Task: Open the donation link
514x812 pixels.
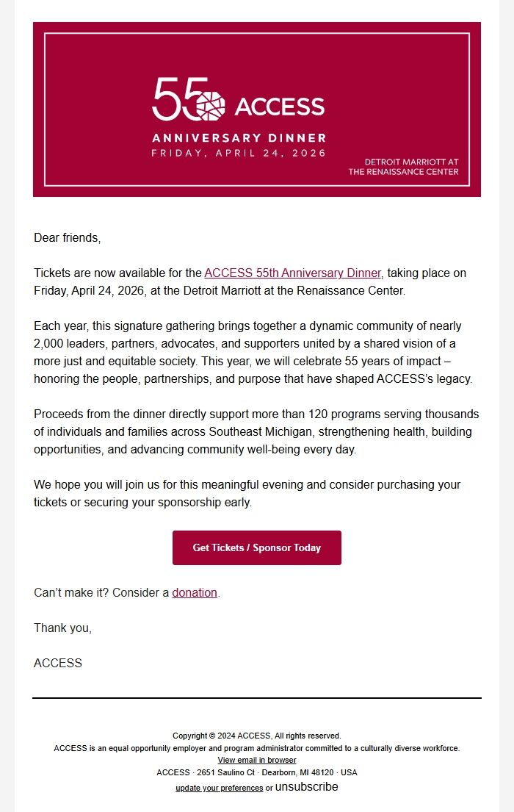Action: click(194, 592)
